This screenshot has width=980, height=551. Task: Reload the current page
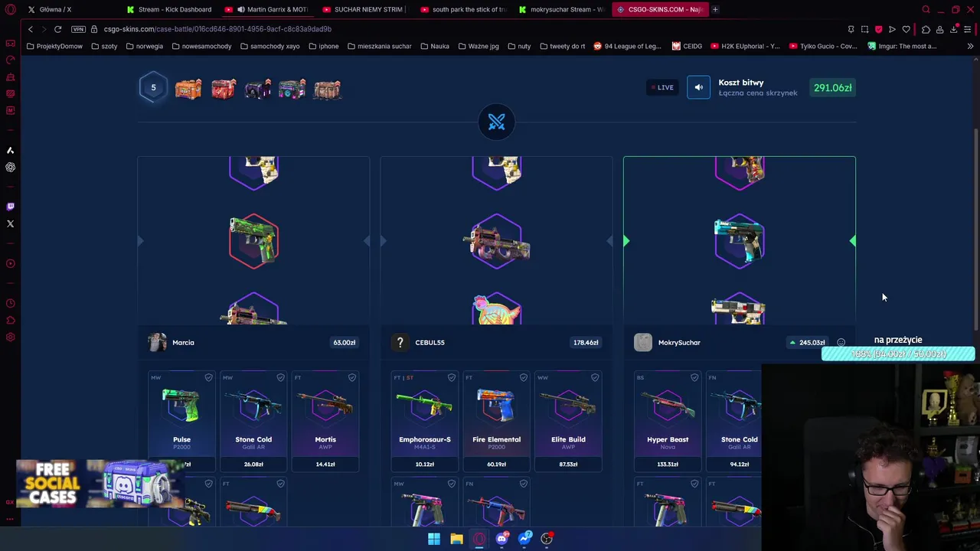57,29
